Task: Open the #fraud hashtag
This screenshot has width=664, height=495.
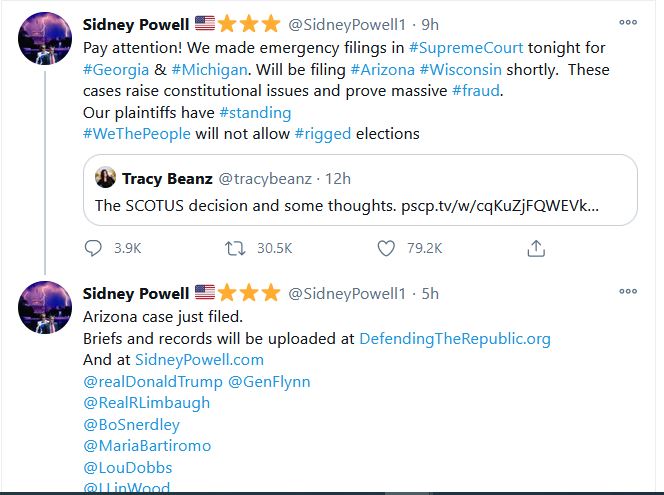Action: [476, 92]
